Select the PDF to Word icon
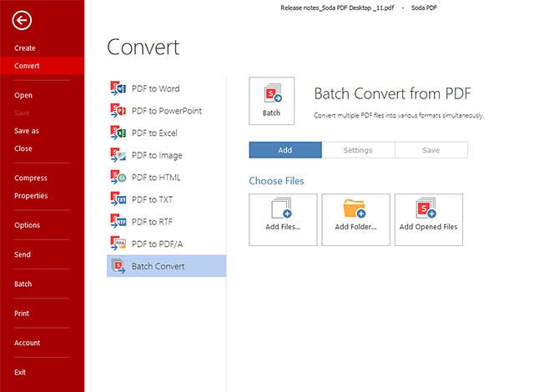This screenshot has width=534, height=392. tap(118, 88)
